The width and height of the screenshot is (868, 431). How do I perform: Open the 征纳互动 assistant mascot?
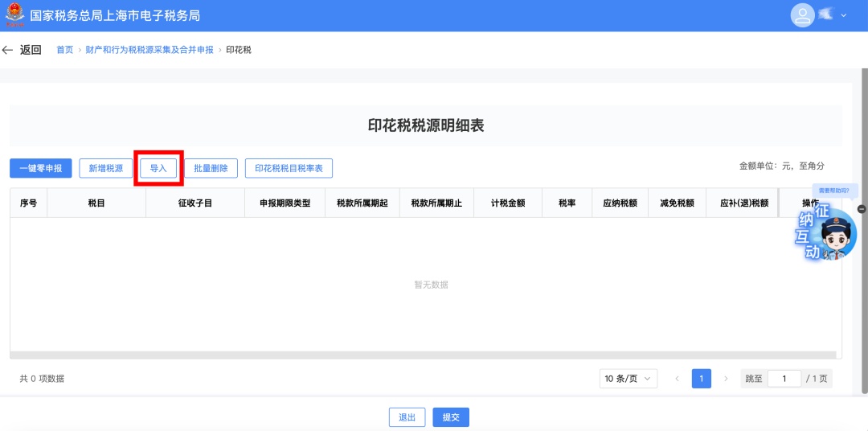[827, 232]
